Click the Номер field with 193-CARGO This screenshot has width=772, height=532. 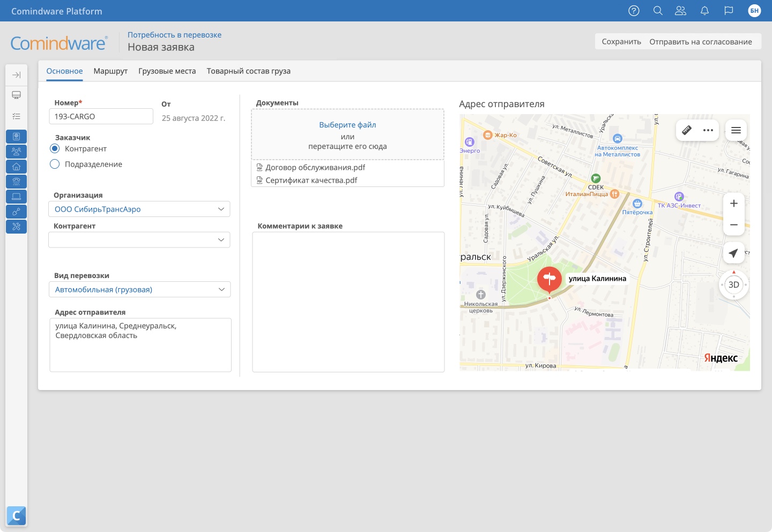[101, 116]
